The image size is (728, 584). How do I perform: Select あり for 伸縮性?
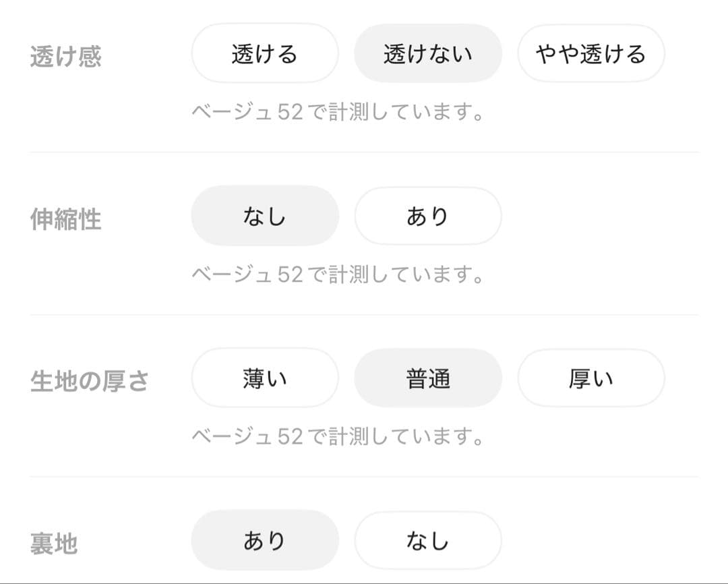[x=428, y=216]
